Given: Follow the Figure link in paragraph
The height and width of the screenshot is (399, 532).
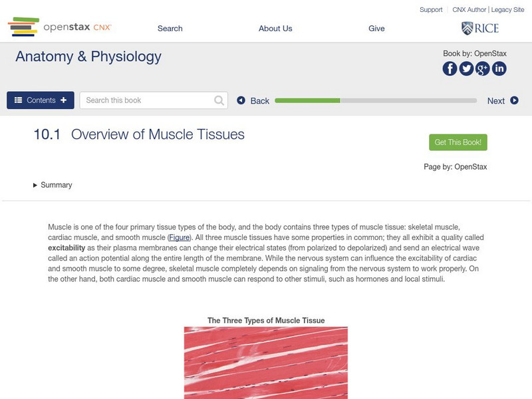Looking at the screenshot, I should click(180, 237).
